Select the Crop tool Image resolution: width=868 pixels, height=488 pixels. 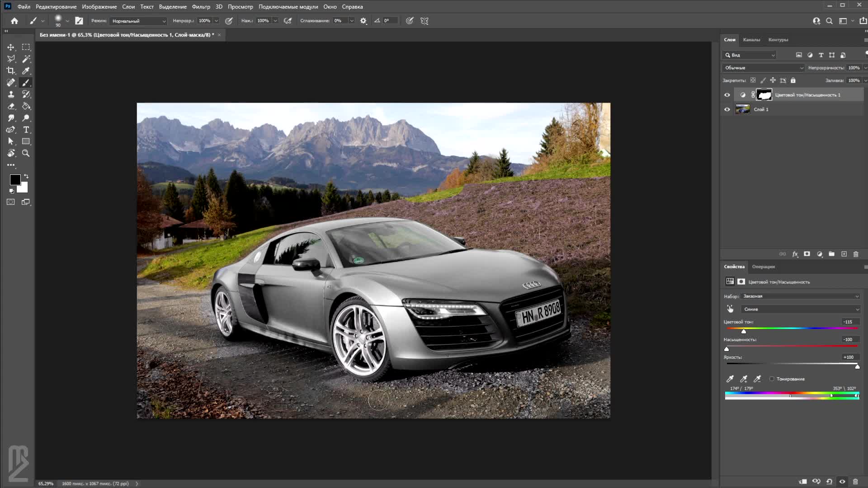point(11,70)
